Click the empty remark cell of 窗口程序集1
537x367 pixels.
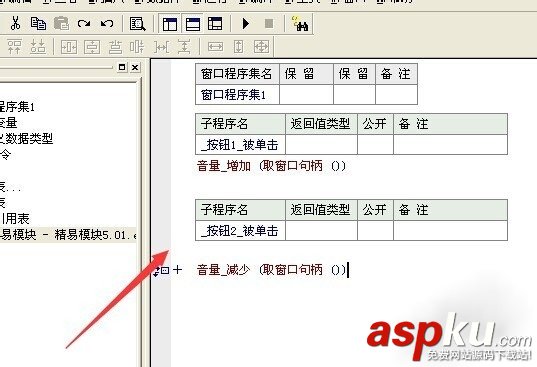pos(396,94)
